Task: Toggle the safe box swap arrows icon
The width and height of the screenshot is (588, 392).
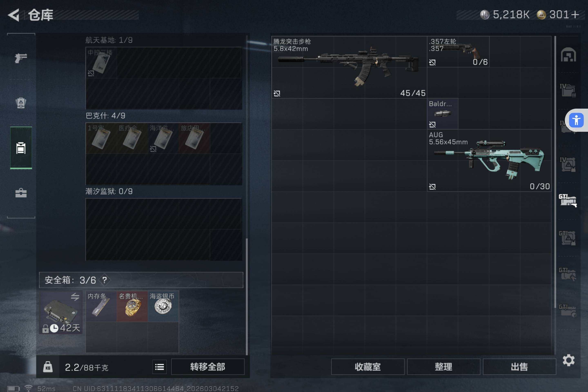Action: click(x=75, y=297)
